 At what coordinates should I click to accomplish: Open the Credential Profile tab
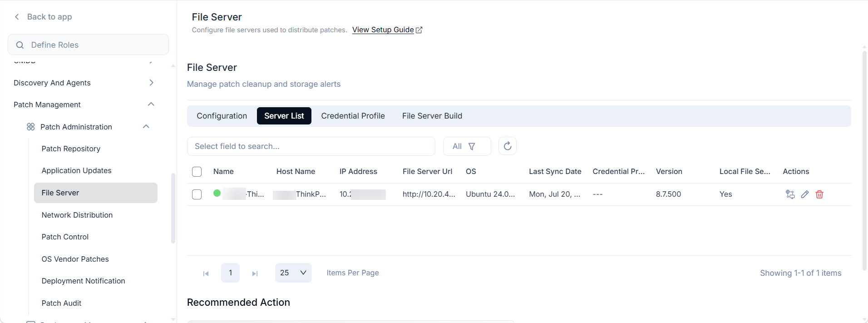353,116
